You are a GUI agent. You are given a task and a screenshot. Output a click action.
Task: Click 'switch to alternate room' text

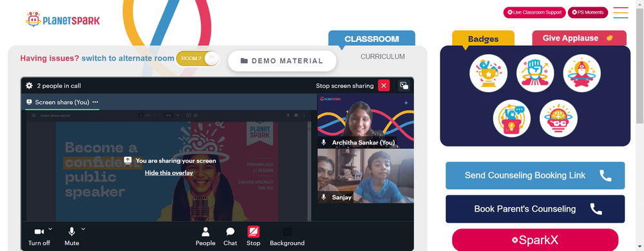point(128,59)
